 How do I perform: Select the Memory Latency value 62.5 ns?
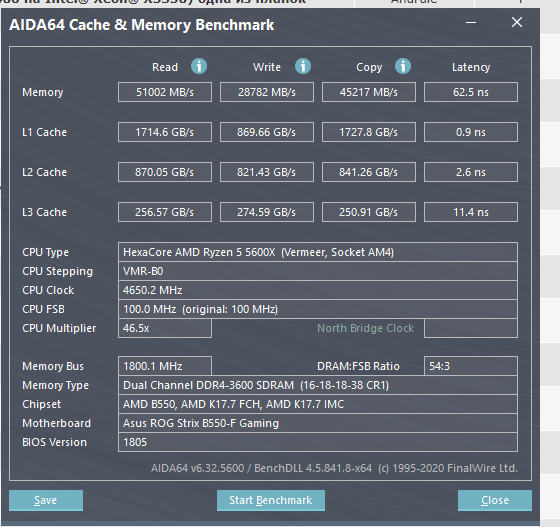coord(471,92)
